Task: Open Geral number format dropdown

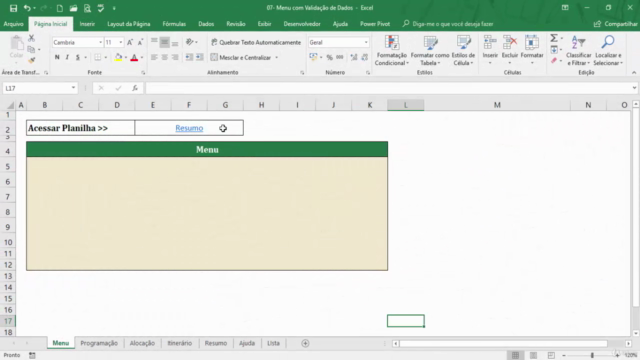Action: click(x=366, y=42)
